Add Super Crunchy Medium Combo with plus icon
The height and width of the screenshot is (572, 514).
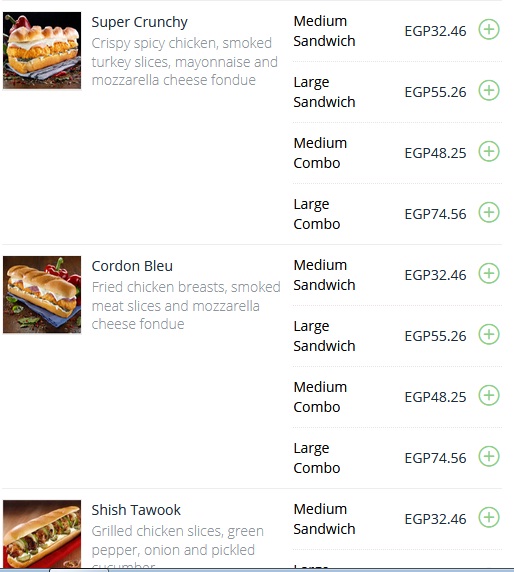pyautogui.click(x=489, y=151)
